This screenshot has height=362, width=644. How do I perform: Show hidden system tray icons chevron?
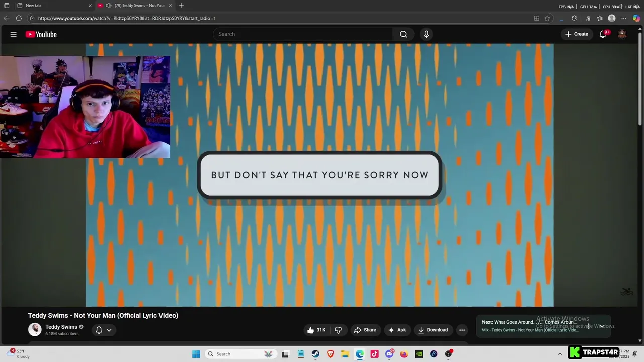(x=560, y=354)
